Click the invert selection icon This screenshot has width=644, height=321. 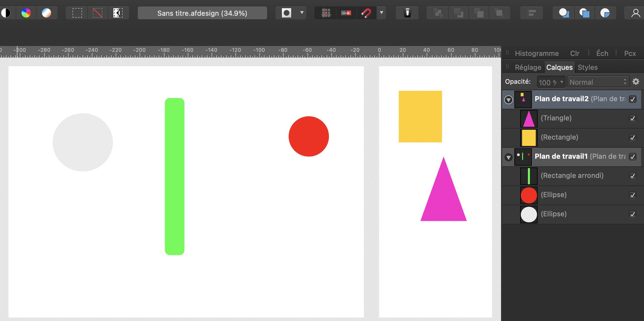tap(118, 13)
